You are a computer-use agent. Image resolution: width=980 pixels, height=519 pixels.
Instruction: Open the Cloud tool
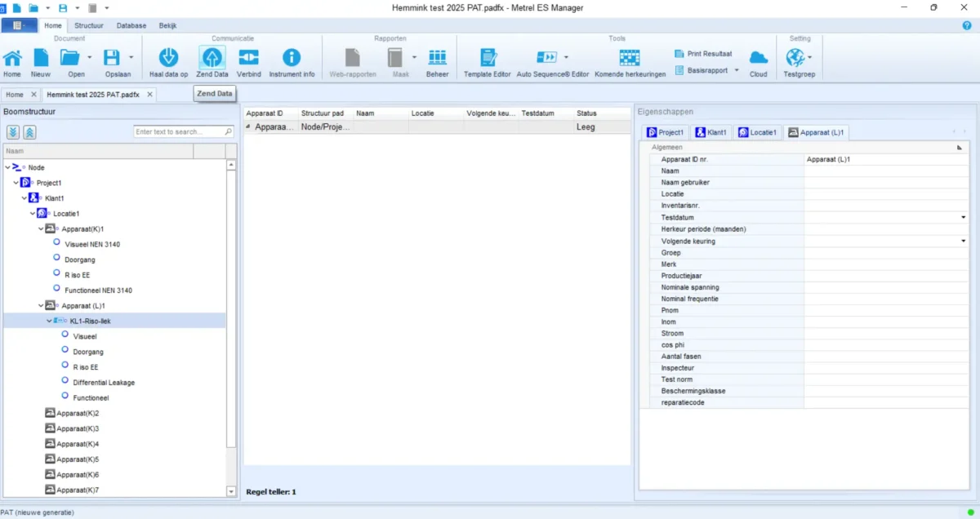click(758, 59)
